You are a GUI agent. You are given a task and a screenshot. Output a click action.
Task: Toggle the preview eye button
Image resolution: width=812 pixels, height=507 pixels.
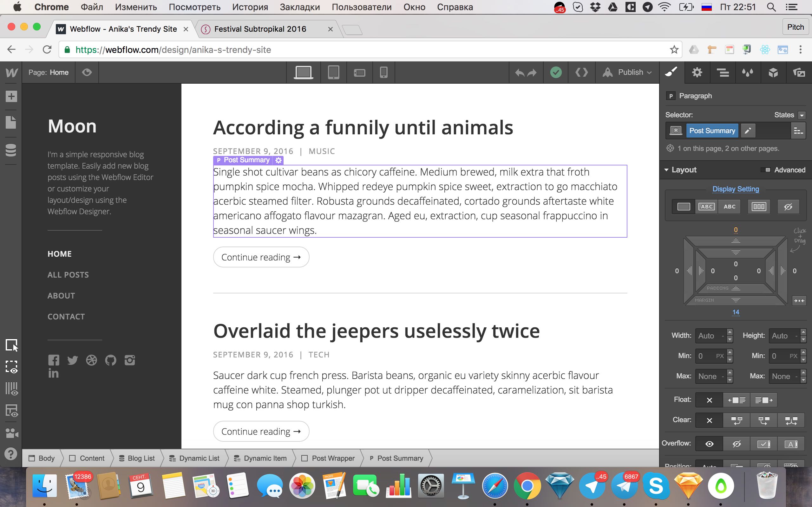point(87,73)
